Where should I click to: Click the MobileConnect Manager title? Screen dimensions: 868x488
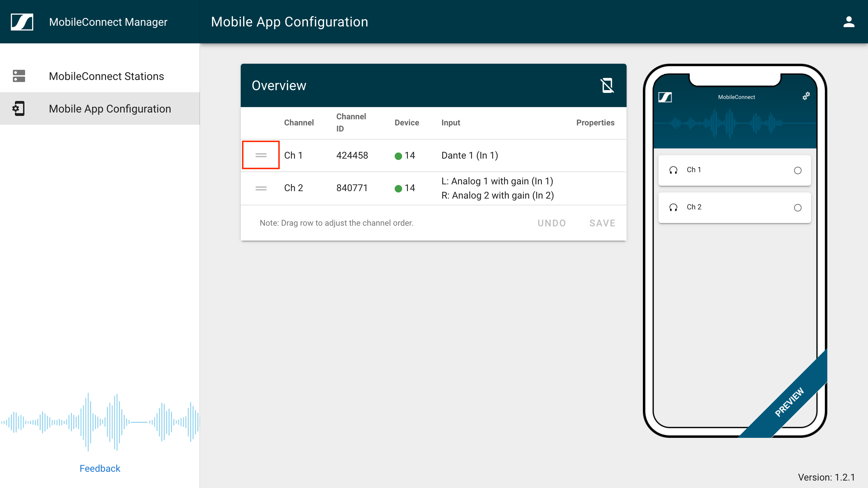(x=108, y=22)
